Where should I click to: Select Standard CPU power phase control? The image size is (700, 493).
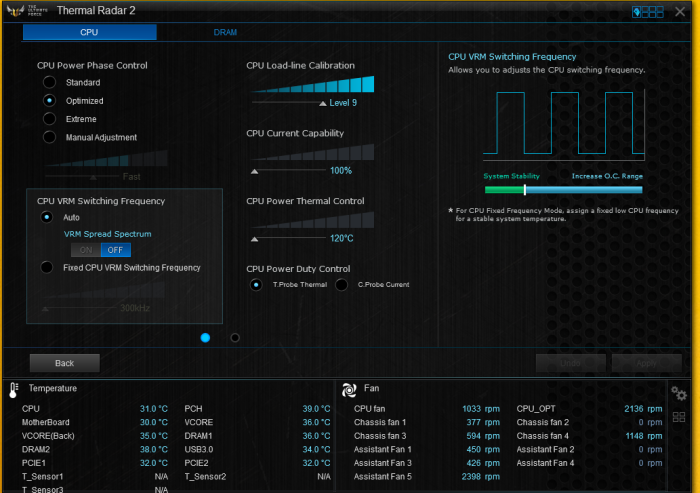(x=49, y=82)
